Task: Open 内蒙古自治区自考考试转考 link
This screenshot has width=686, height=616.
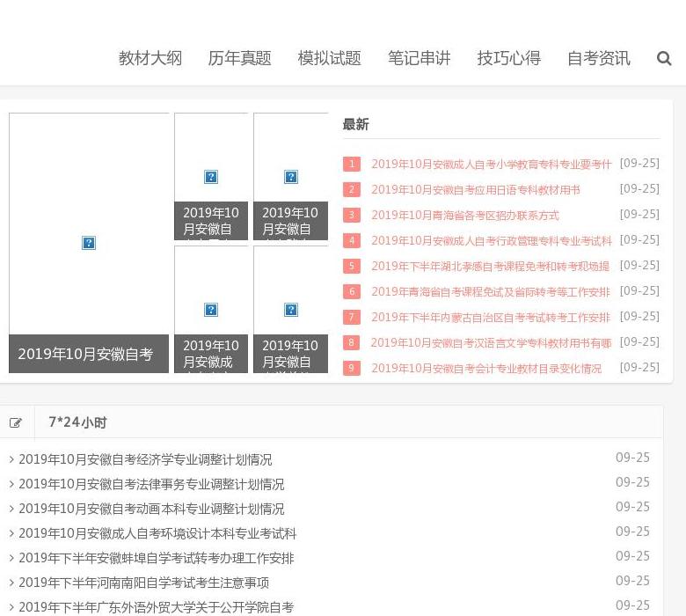Action: click(491, 317)
